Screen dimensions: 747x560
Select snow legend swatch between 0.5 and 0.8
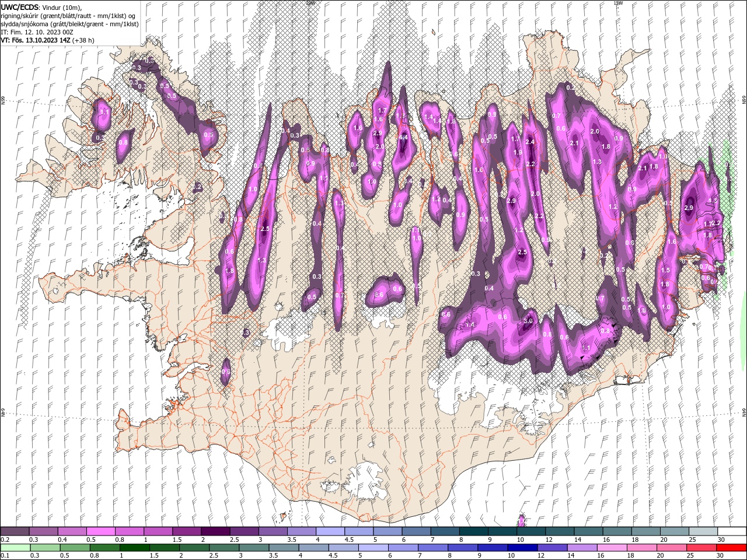(x=100, y=531)
